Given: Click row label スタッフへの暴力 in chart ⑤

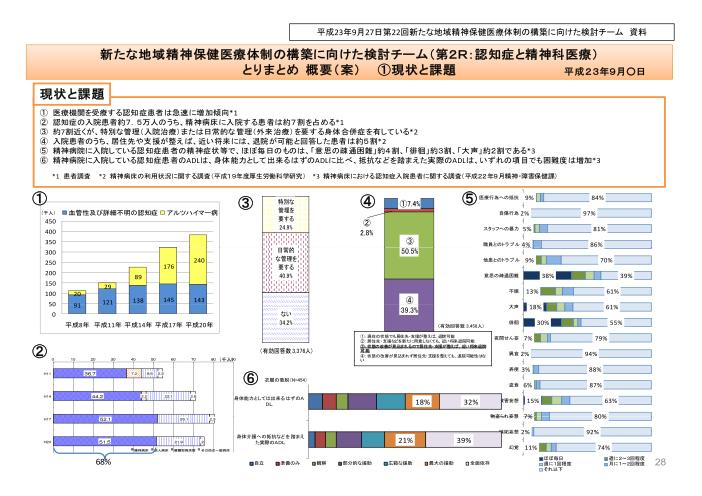Looking at the screenshot, I should pos(501,229).
